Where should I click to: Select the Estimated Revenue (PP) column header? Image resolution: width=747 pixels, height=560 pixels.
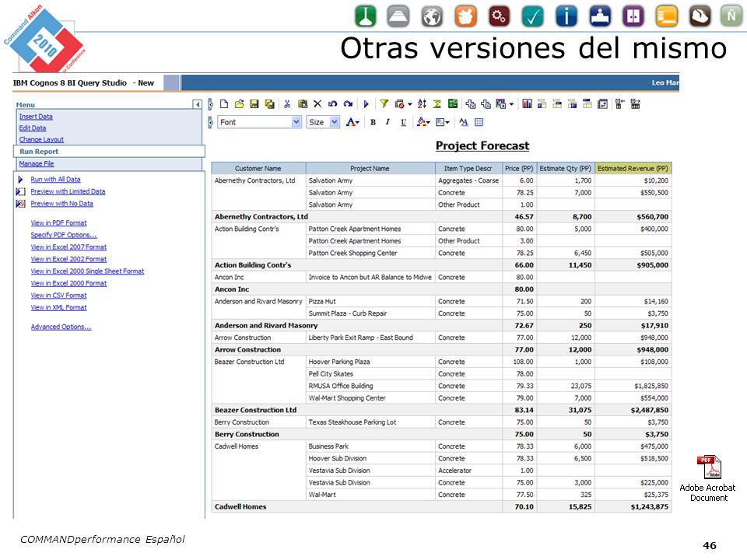click(633, 168)
